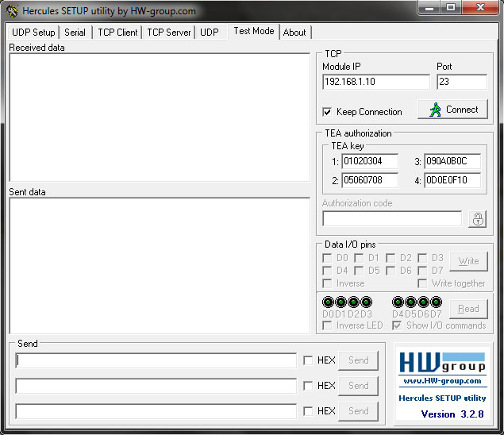504x435 pixels.
Task: Click the D4 LED indicator
Action: (x=398, y=302)
